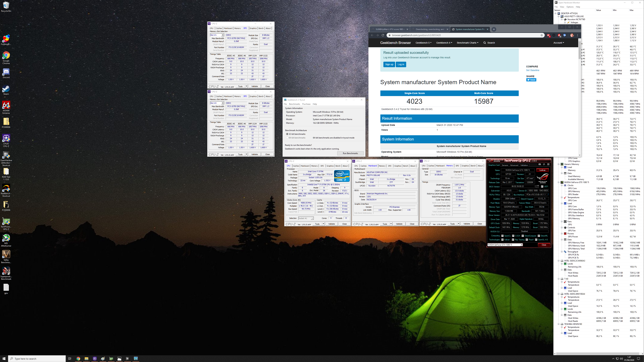Image resolution: width=644 pixels, height=362 pixels.
Task: Select the 32-bit benchmarks radio button
Action: click(x=287, y=134)
